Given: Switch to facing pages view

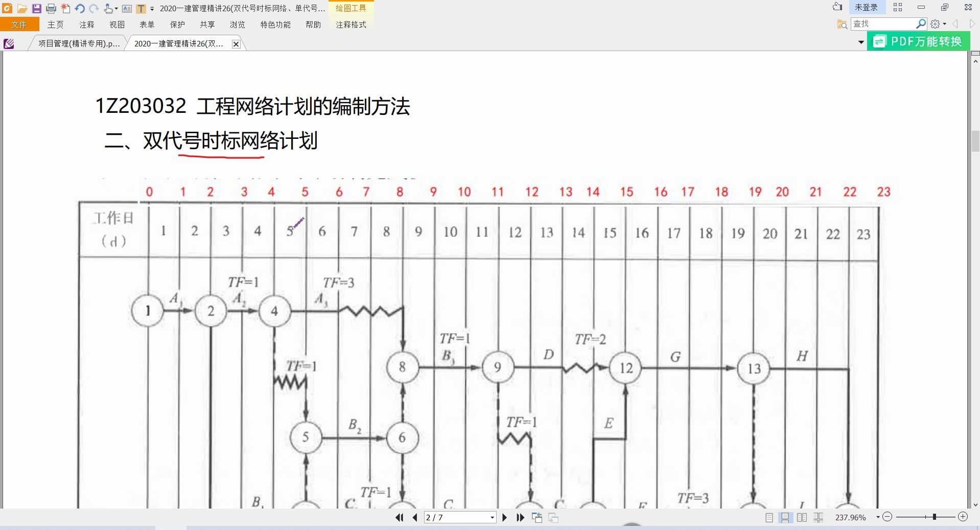Looking at the screenshot, I should pos(802,517).
